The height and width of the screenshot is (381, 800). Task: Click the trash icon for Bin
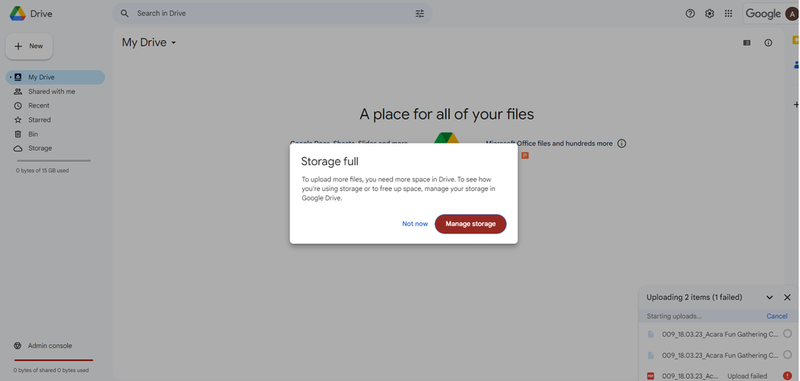point(18,134)
